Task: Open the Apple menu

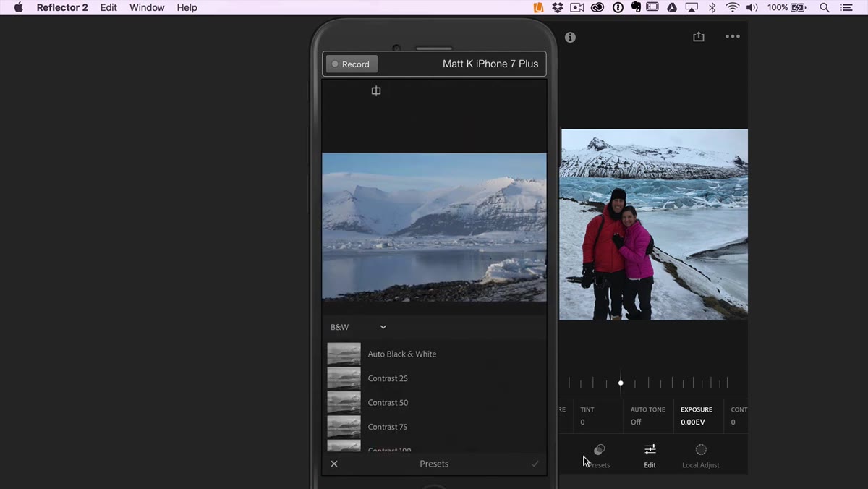Action: 19,7
